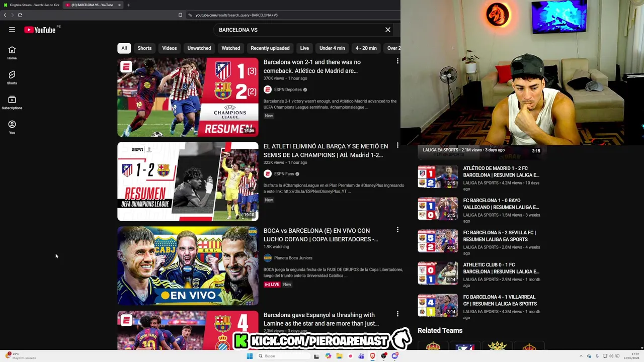
Task: Click the Atlético 1-2 Barcelona small thumbnail
Action: tap(438, 176)
